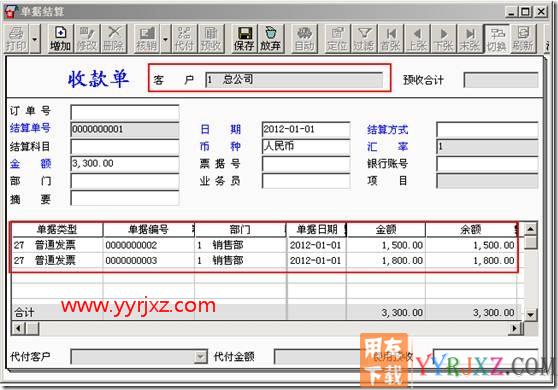Click the 票据号 input field
This screenshot has width=558, height=390.
pos(306,164)
